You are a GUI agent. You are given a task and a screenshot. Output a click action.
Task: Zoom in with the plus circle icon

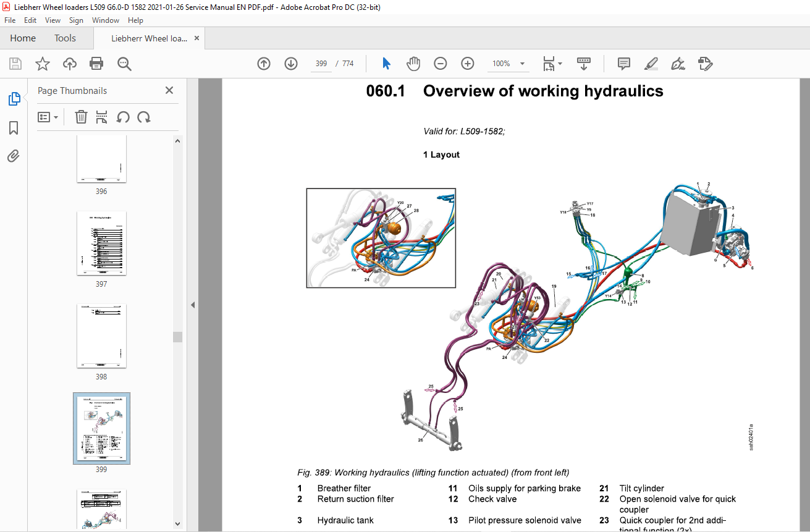[x=468, y=64]
